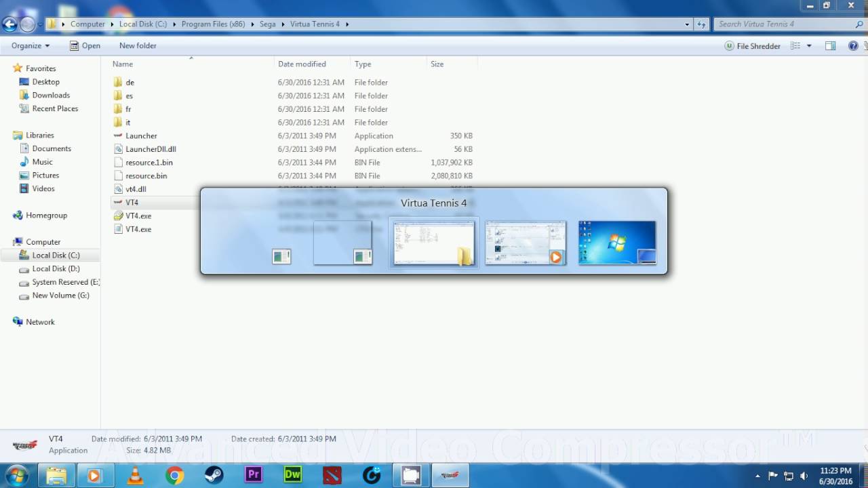Image resolution: width=868 pixels, height=488 pixels.
Task: Sort files by Date modified column
Action: click(302, 64)
